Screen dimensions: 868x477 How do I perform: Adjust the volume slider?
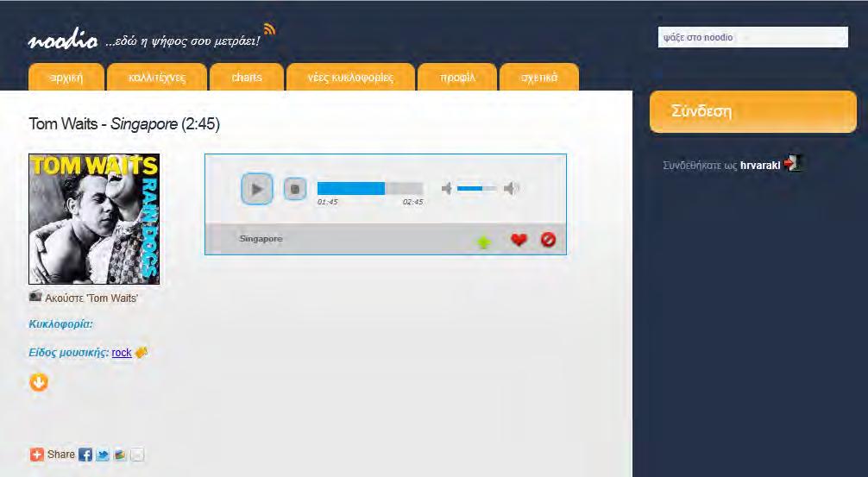click(476, 189)
